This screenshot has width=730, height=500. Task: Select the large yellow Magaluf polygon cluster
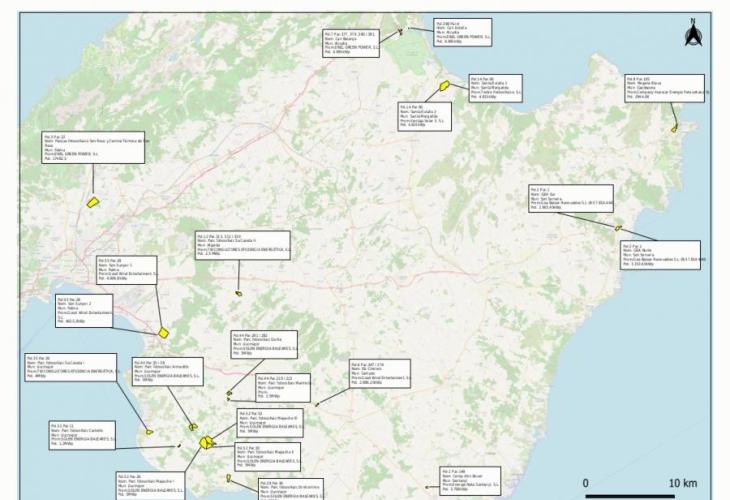click(207, 441)
